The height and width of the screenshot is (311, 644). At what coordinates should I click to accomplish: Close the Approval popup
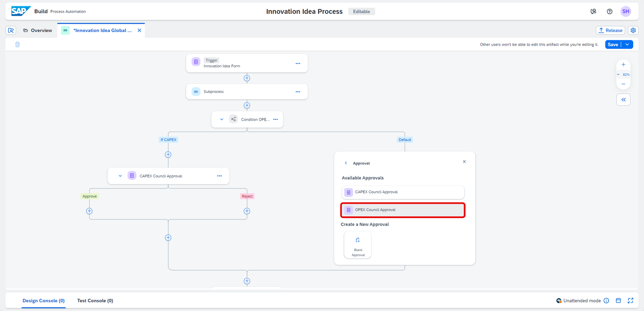(464, 162)
